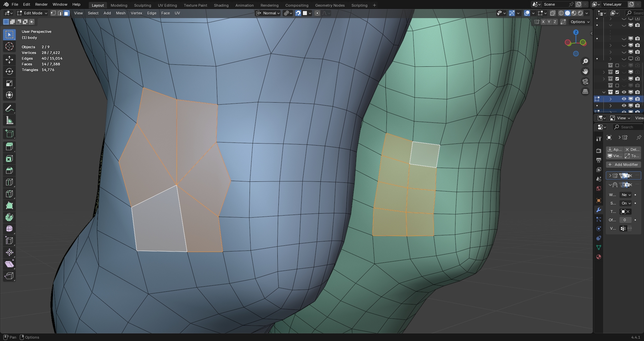Click the Measure ruler tool
This screenshot has width=644, height=341.
pos(9,120)
